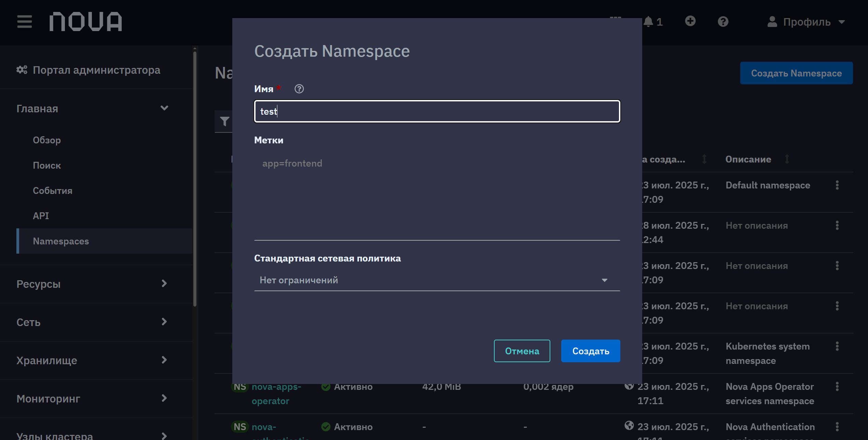Image resolution: width=868 pixels, height=440 pixels.
Task: Click the portal gears icon in sidebar
Action: coord(22,70)
